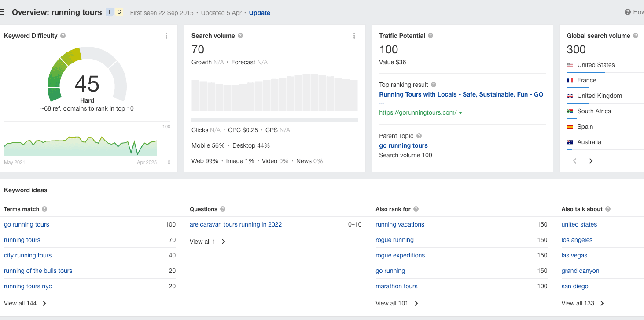Click the Top ranking result help icon
644x320 pixels.
click(434, 85)
